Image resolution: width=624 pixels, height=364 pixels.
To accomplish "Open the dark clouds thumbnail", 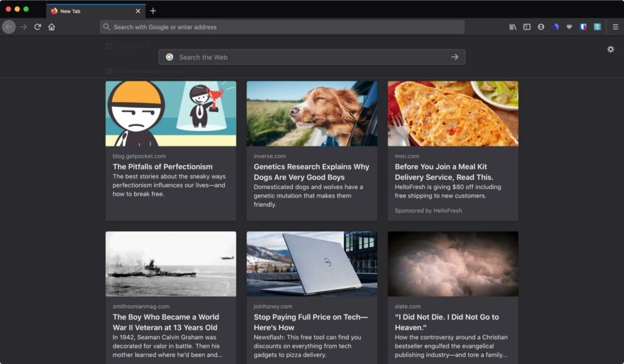I will click(x=453, y=264).
